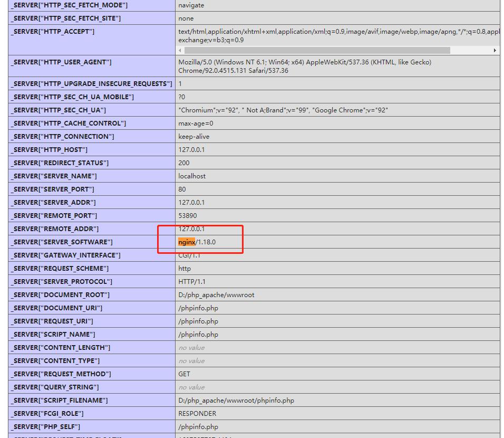
Task: Click the SERVER_SOFTWARE row label
Action: (x=63, y=242)
